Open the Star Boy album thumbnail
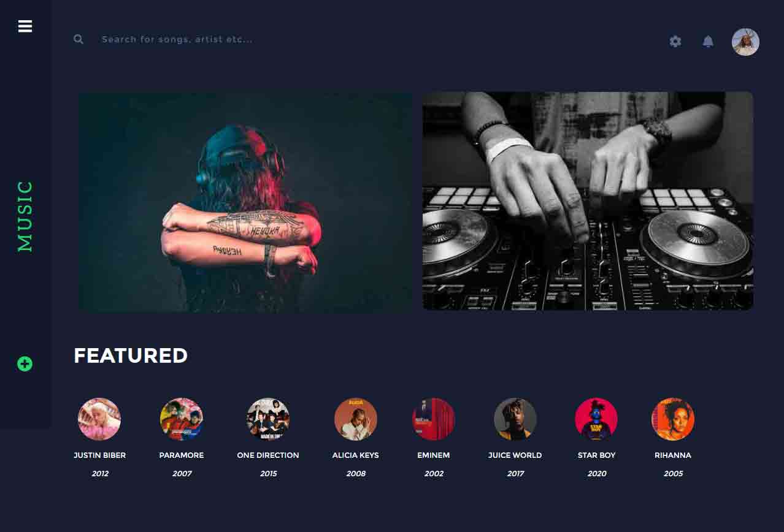 coord(596,419)
